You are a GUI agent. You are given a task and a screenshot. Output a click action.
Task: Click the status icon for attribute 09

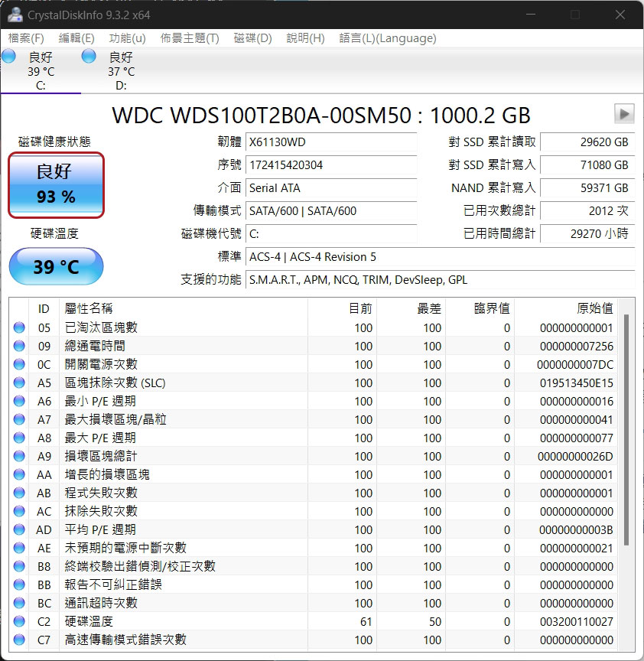(x=19, y=346)
